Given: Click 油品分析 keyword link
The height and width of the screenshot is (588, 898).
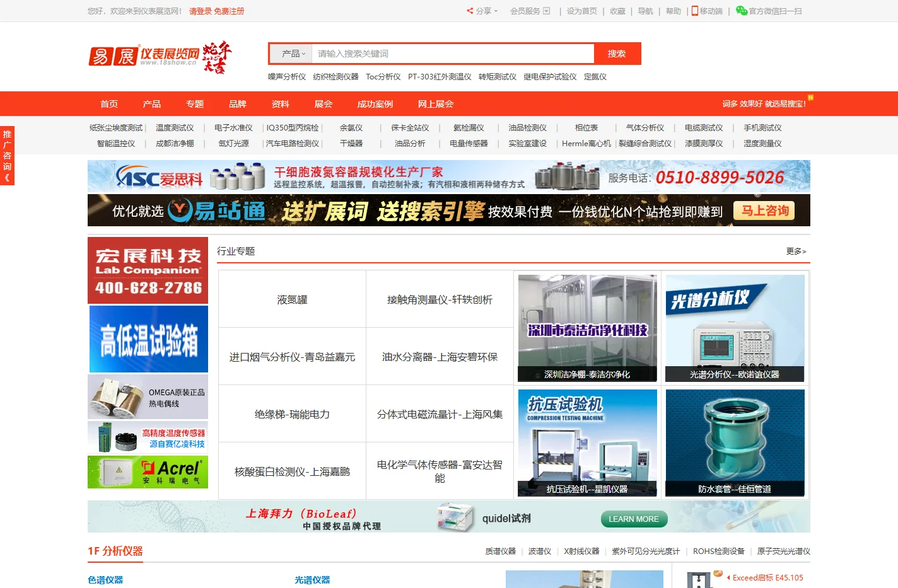Looking at the screenshot, I should (x=410, y=143).
